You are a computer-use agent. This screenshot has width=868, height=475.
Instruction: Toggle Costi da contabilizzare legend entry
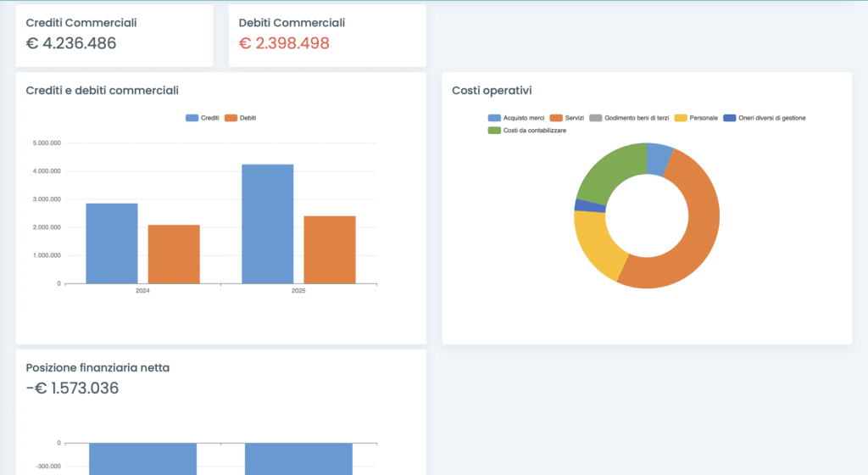(527, 130)
